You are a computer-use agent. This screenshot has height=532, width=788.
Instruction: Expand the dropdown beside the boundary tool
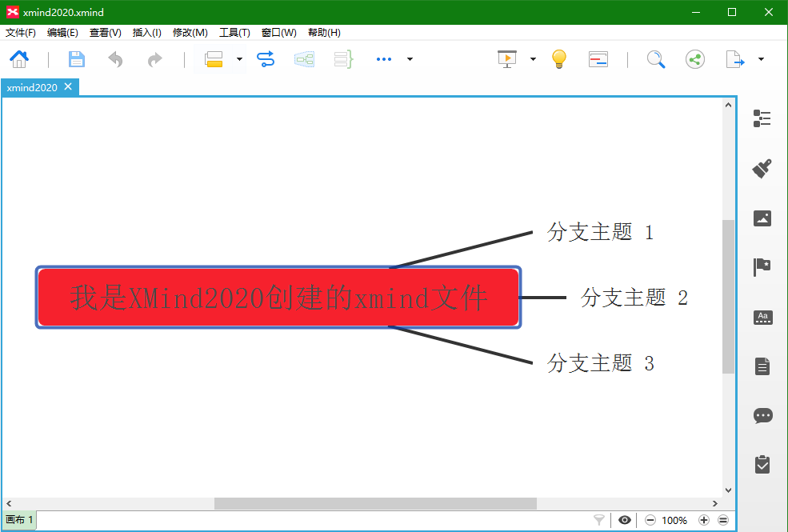(239, 59)
